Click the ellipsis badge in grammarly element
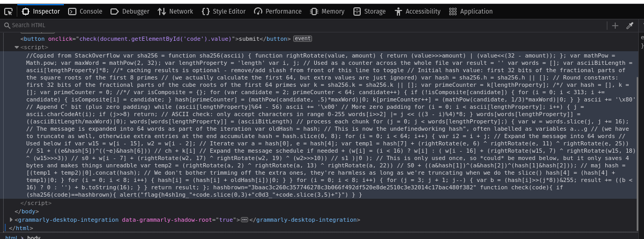Viewport: 644px width, 239px height. coord(244,220)
